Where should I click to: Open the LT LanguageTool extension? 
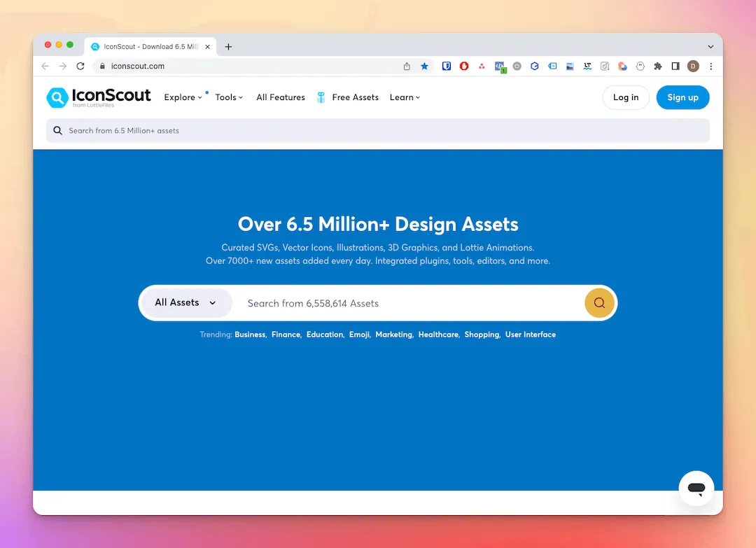587,66
